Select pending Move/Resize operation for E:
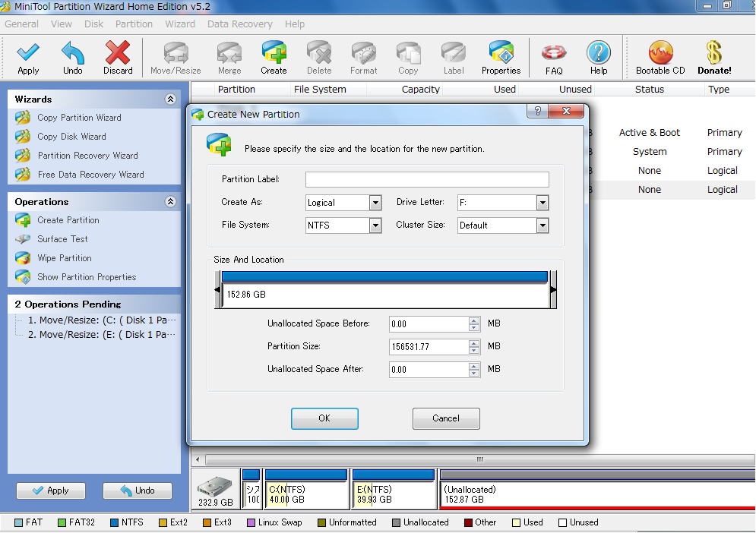Screen dimensions: 756x533 [102, 334]
